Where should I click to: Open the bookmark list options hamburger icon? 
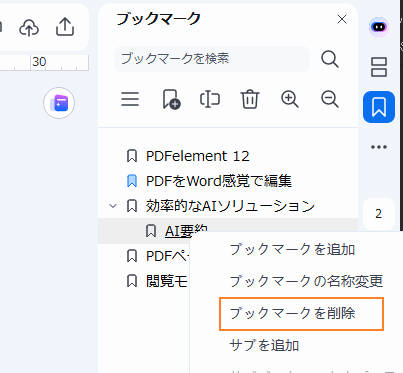(130, 99)
